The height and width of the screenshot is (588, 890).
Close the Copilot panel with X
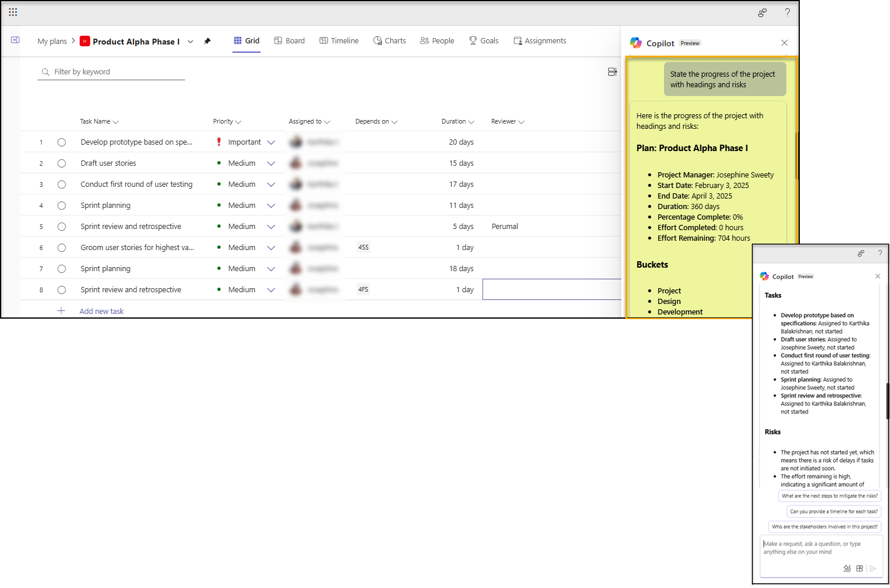784,43
